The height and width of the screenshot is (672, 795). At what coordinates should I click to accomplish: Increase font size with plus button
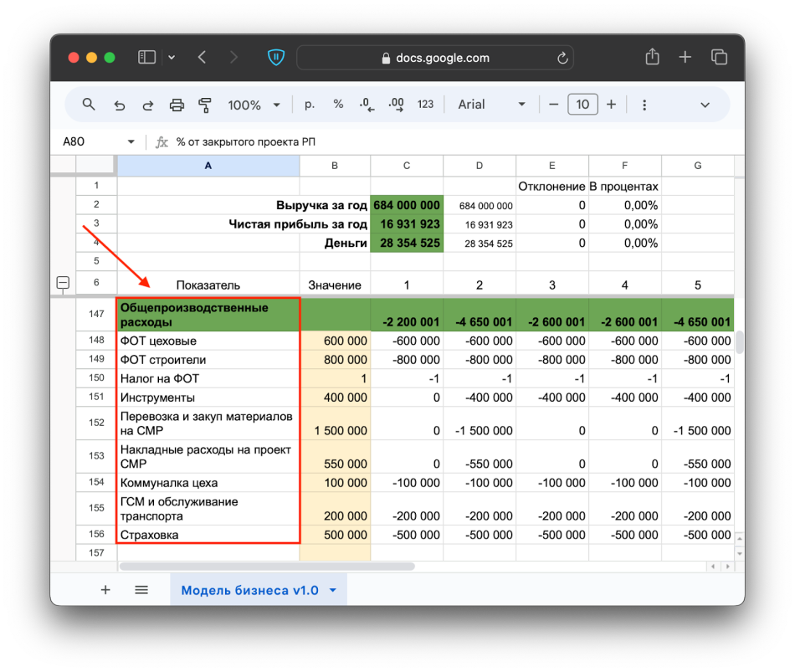click(x=611, y=105)
